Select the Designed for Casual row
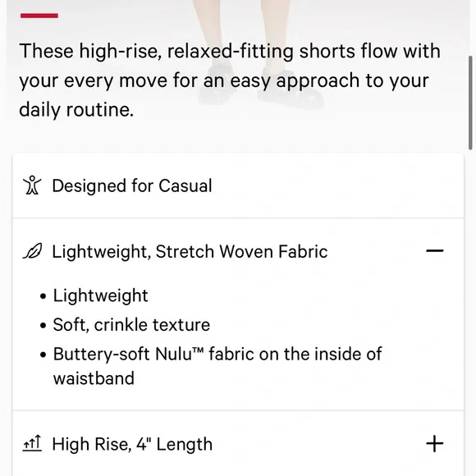 (238, 185)
